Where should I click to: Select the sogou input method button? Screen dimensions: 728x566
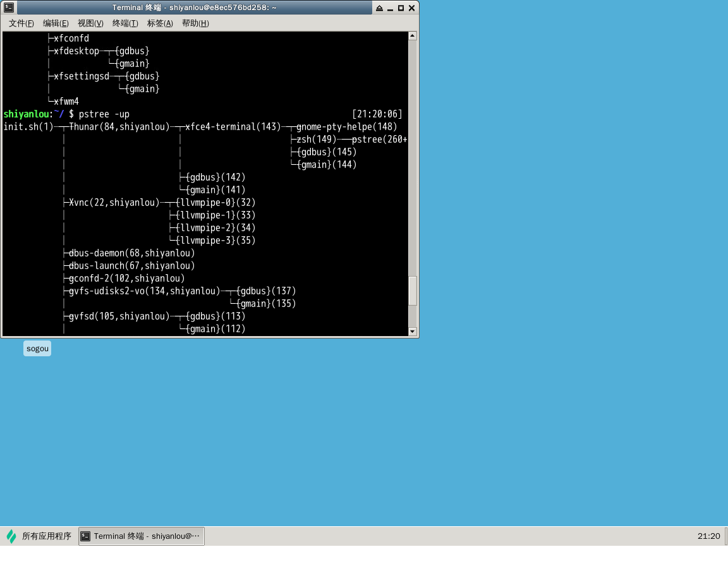pyautogui.click(x=37, y=348)
